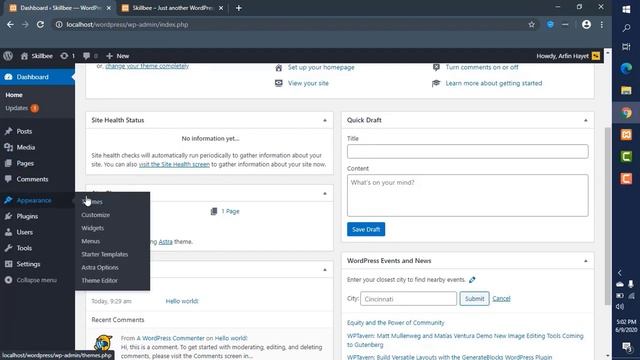Viewport: 640px width, 360px height.
Task: Visit site via Skillbee home icon
Action: tap(37, 56)
